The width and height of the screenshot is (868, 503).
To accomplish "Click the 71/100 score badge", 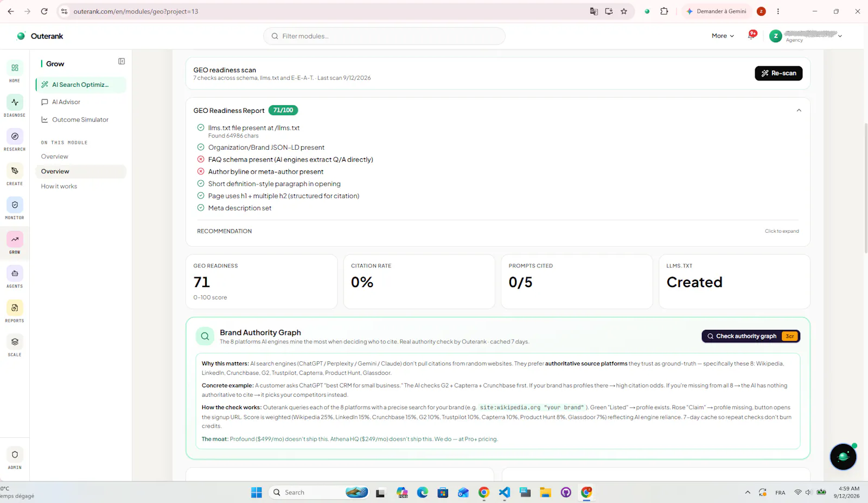I will point(283,110).
